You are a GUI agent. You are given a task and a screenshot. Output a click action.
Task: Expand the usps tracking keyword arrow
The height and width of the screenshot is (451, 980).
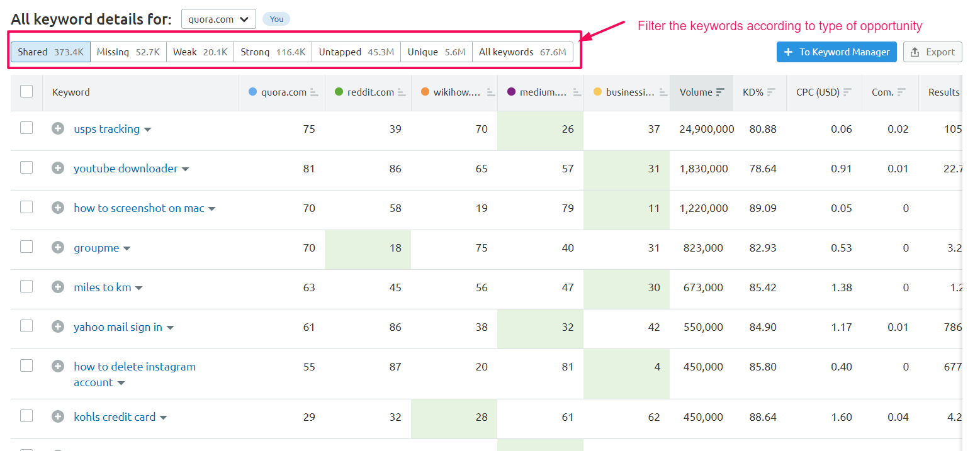[148, 130]
